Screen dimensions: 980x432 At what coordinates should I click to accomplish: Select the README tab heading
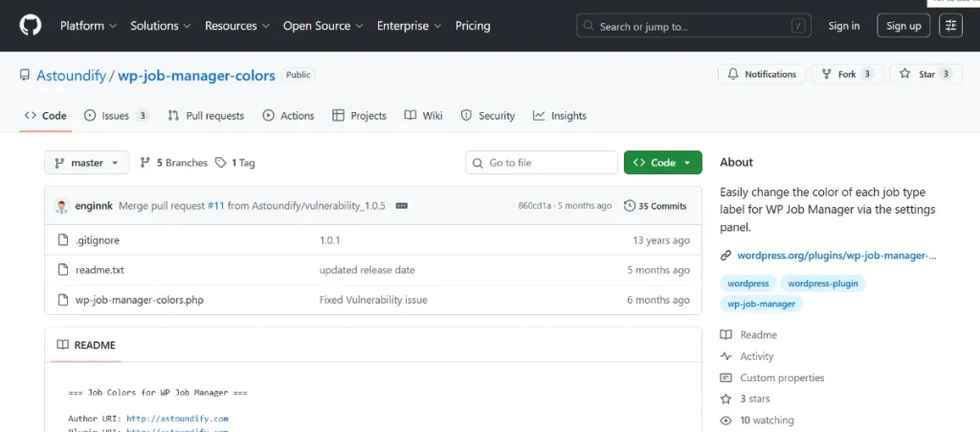[x=86, y=345]
